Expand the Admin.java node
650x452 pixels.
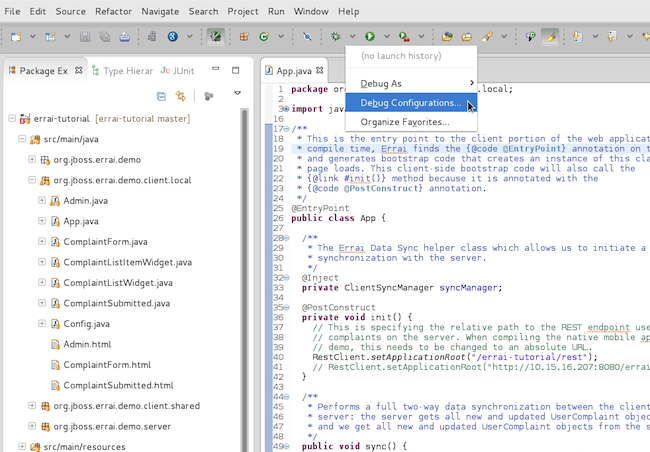pos(42,200)
